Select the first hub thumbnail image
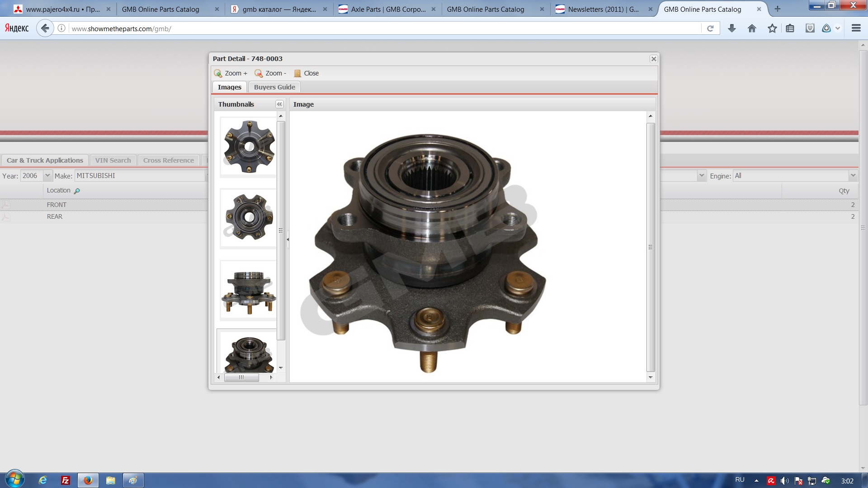 pos(248,147)
